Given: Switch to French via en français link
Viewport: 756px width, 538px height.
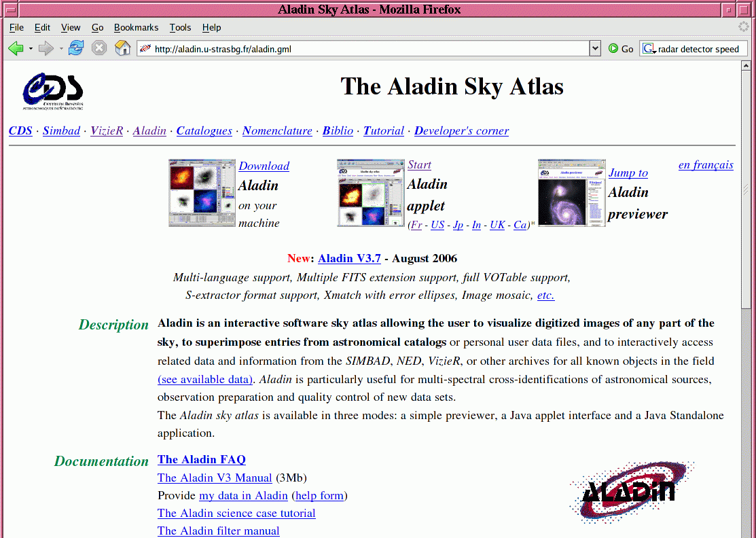Looking at the screenshot, I should click(706, 165).
